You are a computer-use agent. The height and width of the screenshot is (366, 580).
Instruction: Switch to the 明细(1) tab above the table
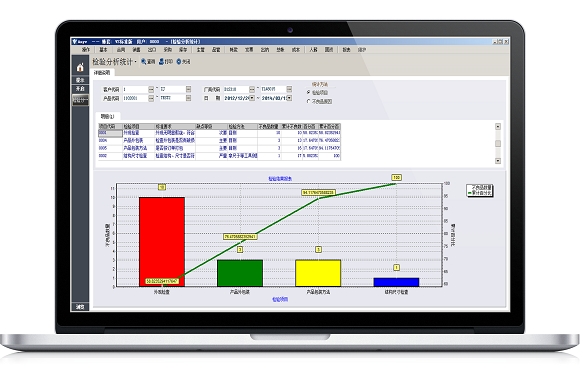[108, 116]
